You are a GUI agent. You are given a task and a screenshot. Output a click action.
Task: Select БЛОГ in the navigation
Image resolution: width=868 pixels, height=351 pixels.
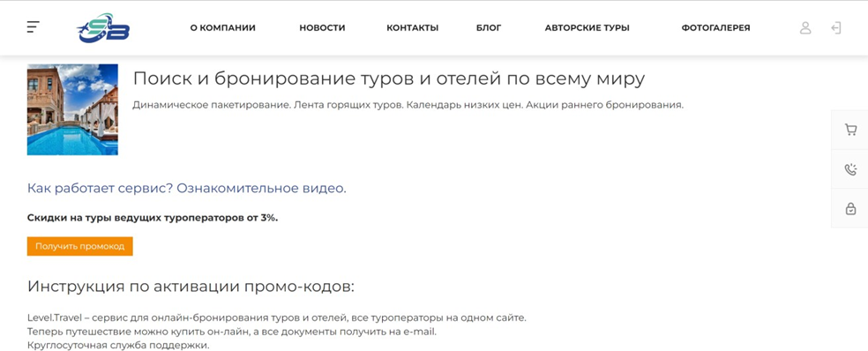[x=489, y=27]
